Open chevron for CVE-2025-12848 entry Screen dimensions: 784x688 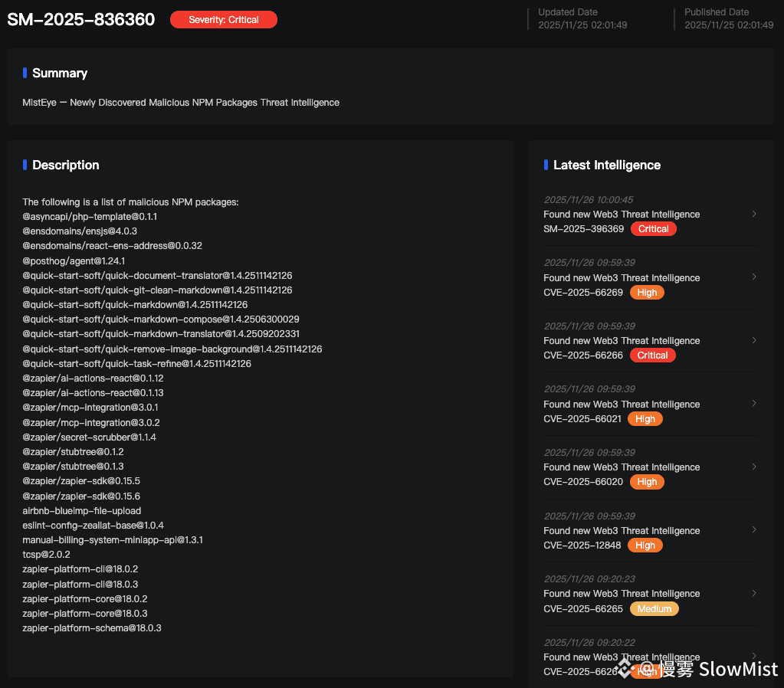pyautogui.click(x=754, y=530)
